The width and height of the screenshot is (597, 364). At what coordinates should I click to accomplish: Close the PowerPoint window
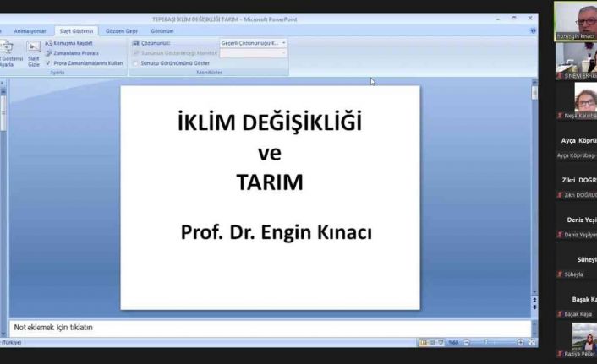530,19
